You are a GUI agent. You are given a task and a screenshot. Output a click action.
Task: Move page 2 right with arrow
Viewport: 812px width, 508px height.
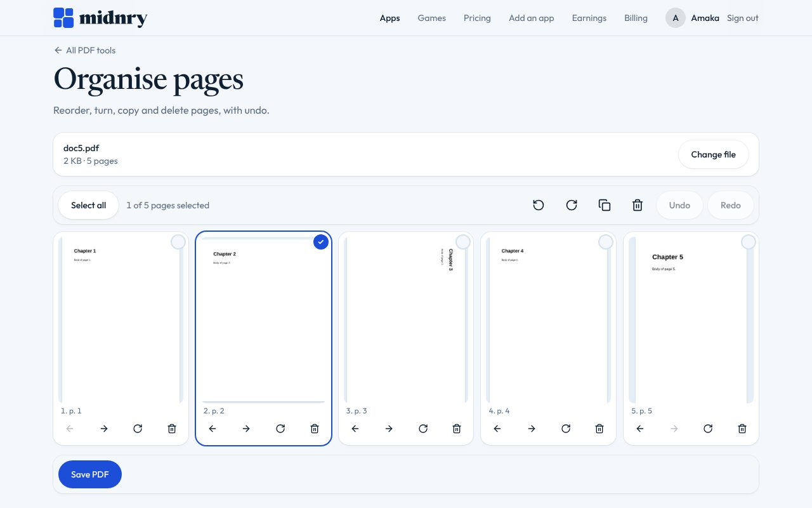click(x=246, y=429)
